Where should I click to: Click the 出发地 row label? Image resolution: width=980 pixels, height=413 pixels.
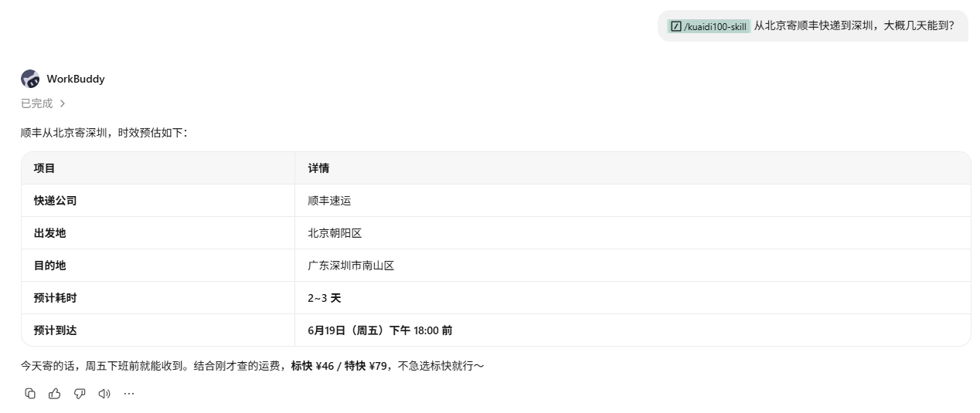(49, 233)
